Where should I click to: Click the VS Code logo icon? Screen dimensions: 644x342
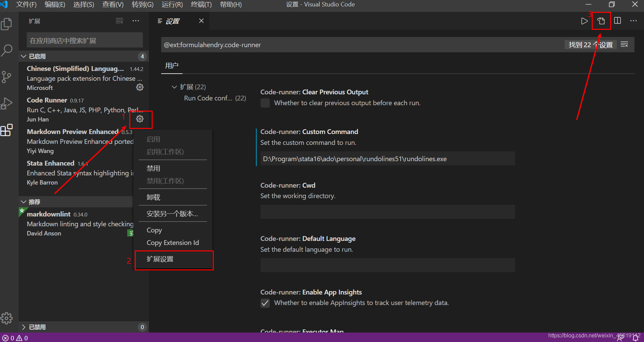tap(4, 4)
